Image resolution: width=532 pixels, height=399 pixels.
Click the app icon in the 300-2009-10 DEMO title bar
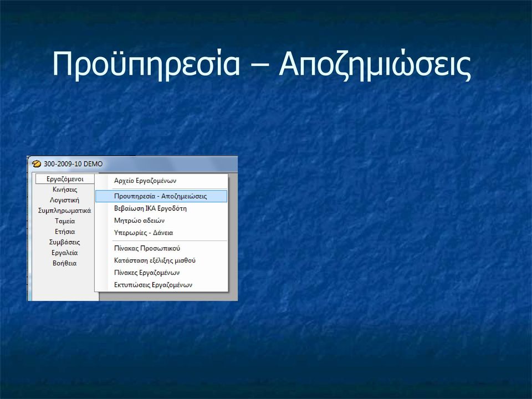coord(37,164)
